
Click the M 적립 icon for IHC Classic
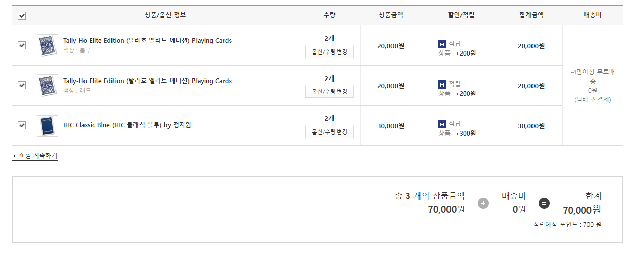tap(442, 124)
